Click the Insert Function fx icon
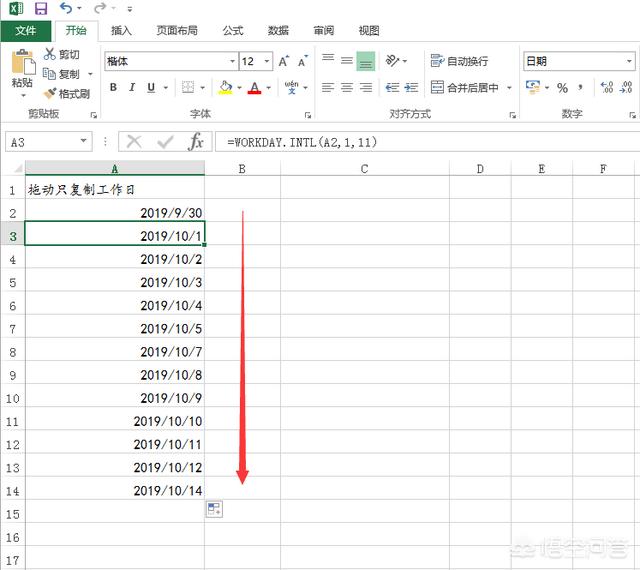This screenshot has width=640, height=570. coord(196,142)
